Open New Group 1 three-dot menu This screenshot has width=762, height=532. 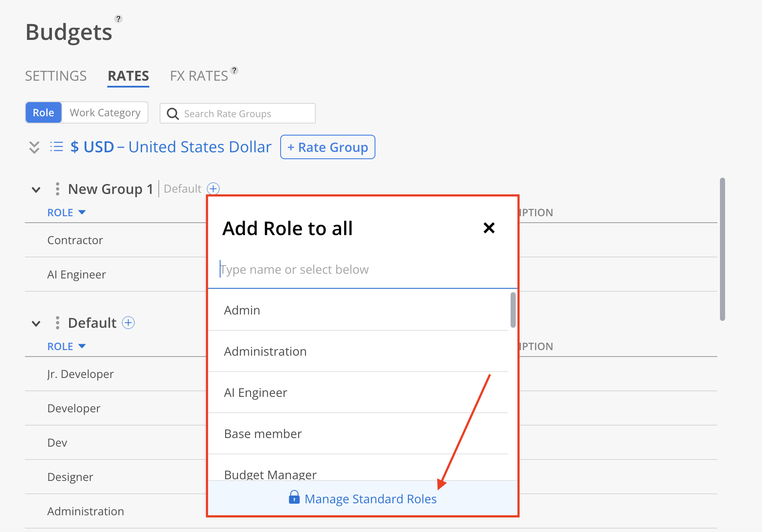pos(57,189)
